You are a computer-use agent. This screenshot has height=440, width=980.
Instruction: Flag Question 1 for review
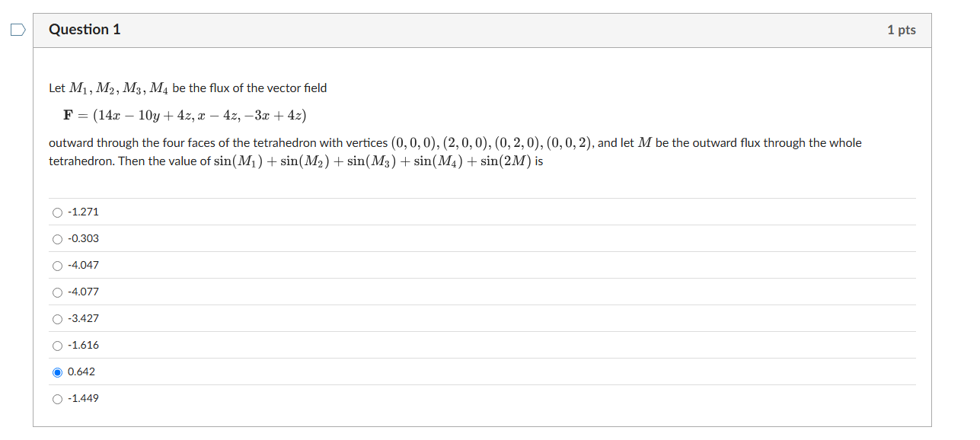[18, 29]
